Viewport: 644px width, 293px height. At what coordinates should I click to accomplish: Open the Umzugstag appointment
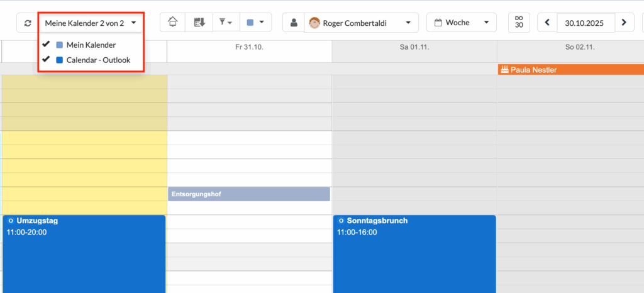point(84,252)
